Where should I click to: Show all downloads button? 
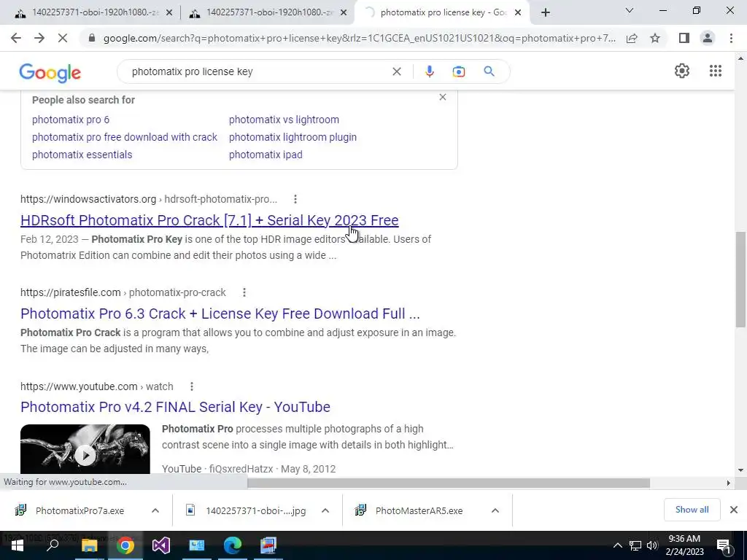click(x=692, y=510)
